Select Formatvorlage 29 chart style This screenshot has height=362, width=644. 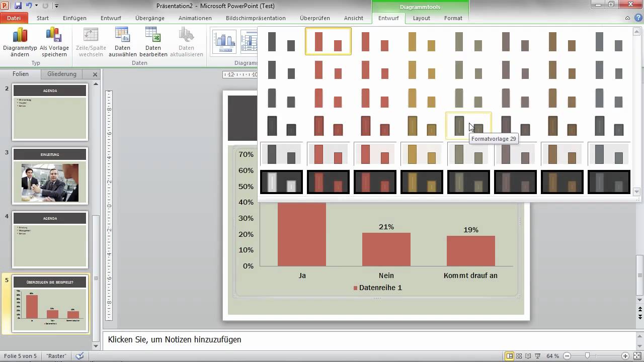point(468,126)
